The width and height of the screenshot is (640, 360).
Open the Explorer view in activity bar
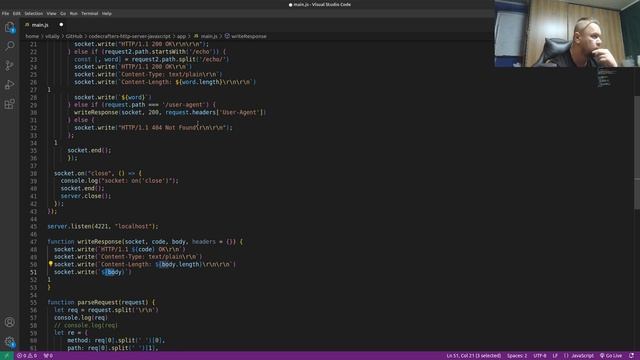(x=9, y=27)
